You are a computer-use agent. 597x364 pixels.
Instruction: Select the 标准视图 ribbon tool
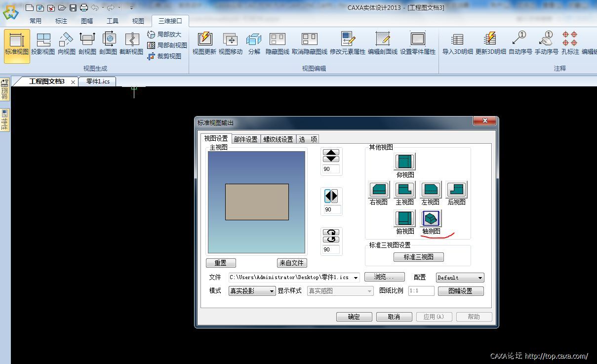click(x=17, y=45)
